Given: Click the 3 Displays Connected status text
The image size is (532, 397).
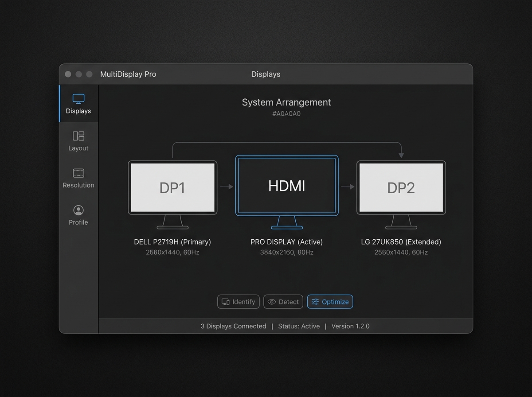Looking at the screenshot, I should [233, 326].
